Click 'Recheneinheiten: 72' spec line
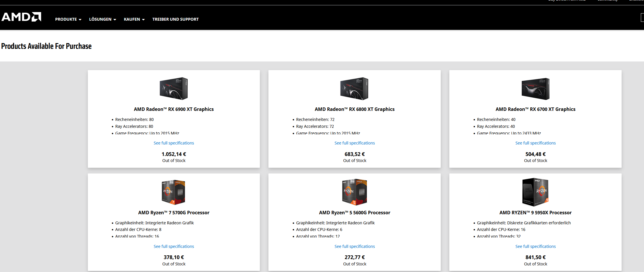The height and width of the screenshot is (272, 644). [315, 119]
